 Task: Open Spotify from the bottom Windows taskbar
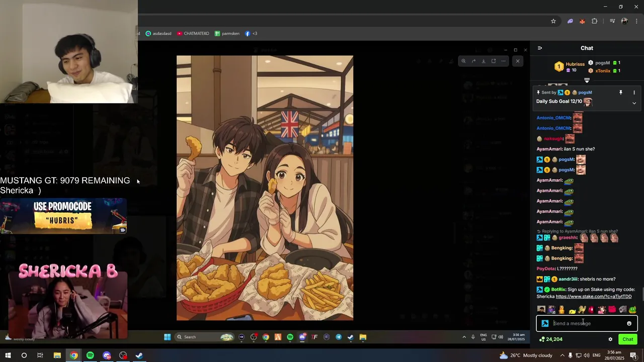(90, 355)
